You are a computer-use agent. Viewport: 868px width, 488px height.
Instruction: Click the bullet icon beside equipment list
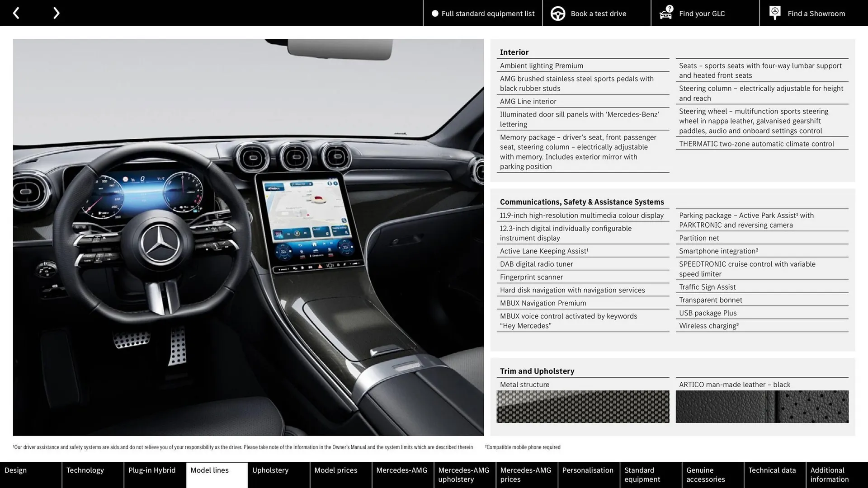434,14
